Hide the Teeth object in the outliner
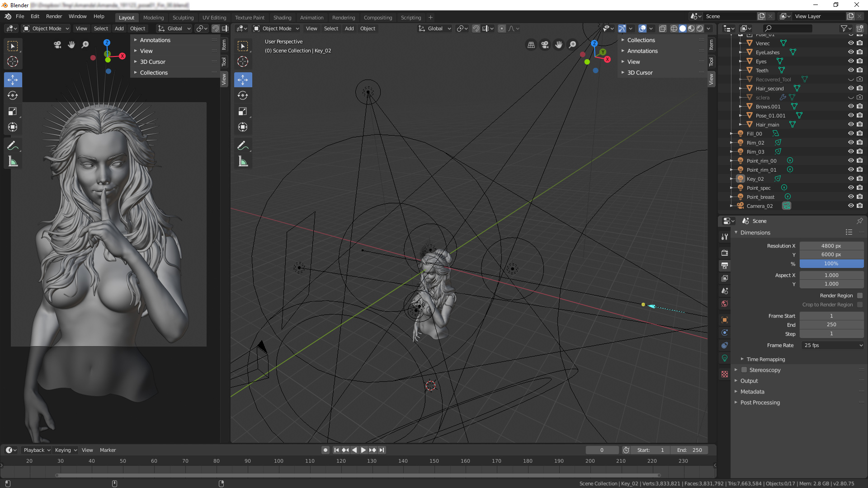Viewport: 868px width, 488px height. tap(851, 70)
